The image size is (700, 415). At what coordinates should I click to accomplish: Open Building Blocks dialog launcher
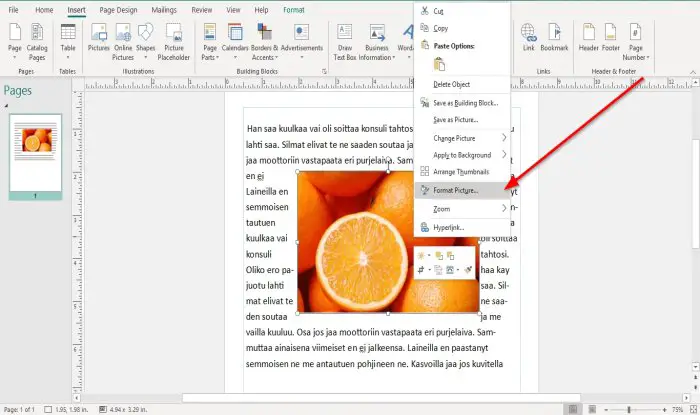[325, 71]
